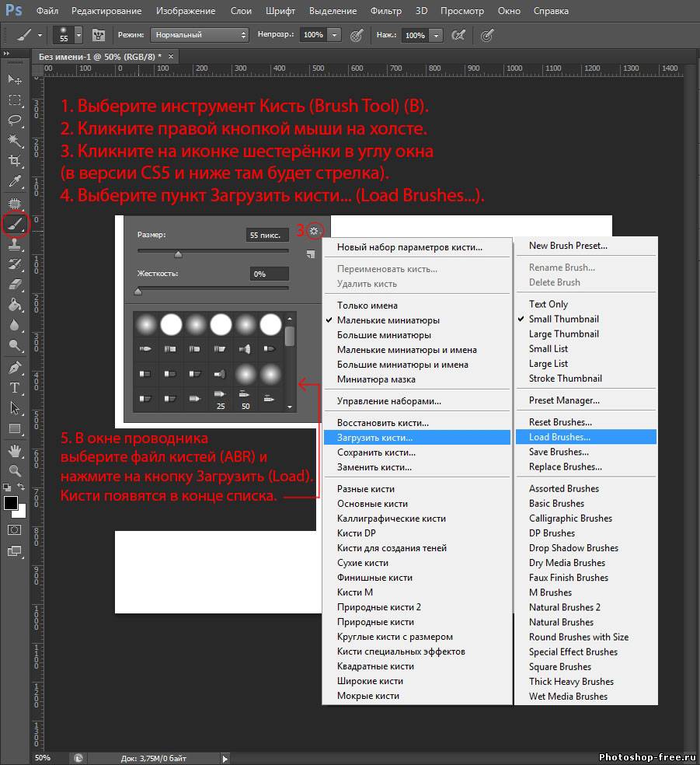Viewport: 700px width, 765px height.
Task: Choose the Horizontal Type tool
Action: [x=14, y=387]
